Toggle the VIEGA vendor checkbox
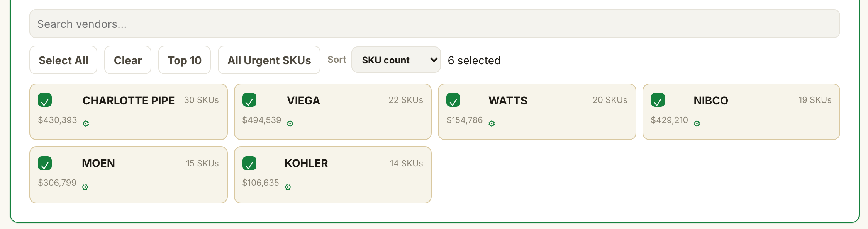This screenshot has height=229, width=868. tap(249, 100)
